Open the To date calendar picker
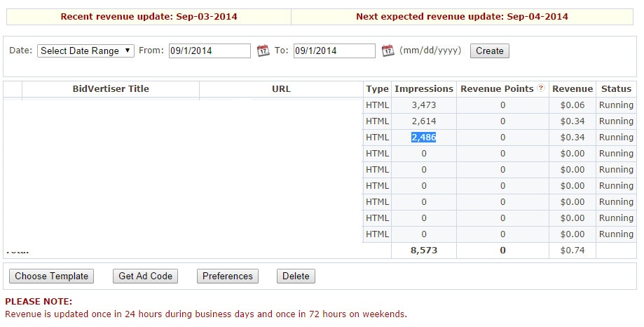 (388, 51)
